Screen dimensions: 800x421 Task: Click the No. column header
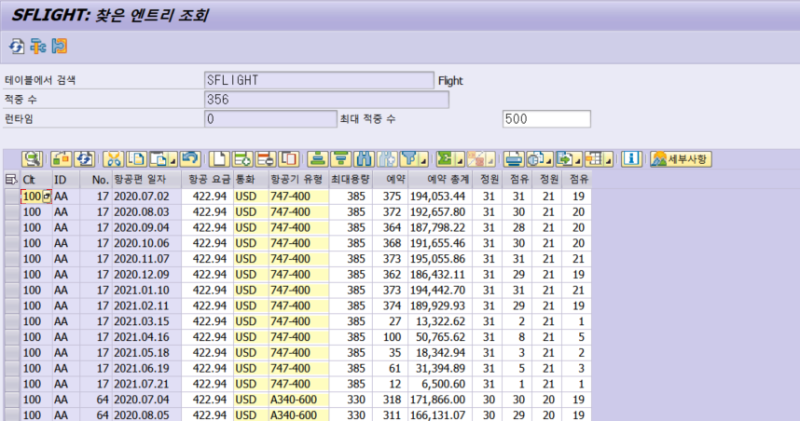(x=95, y=180)
